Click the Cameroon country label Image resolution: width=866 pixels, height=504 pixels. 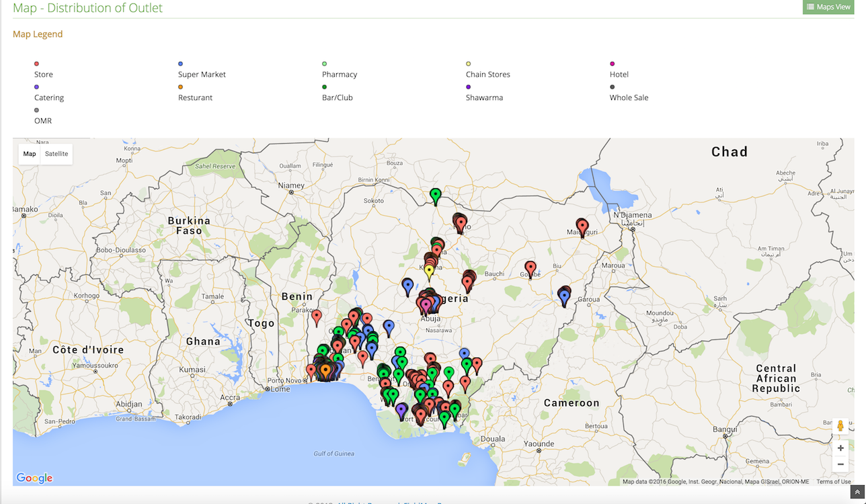click(572, 403)
